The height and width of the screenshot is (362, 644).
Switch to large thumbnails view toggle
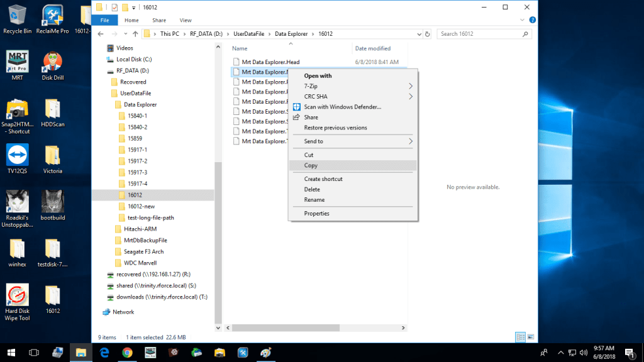[x=531, y=337]
